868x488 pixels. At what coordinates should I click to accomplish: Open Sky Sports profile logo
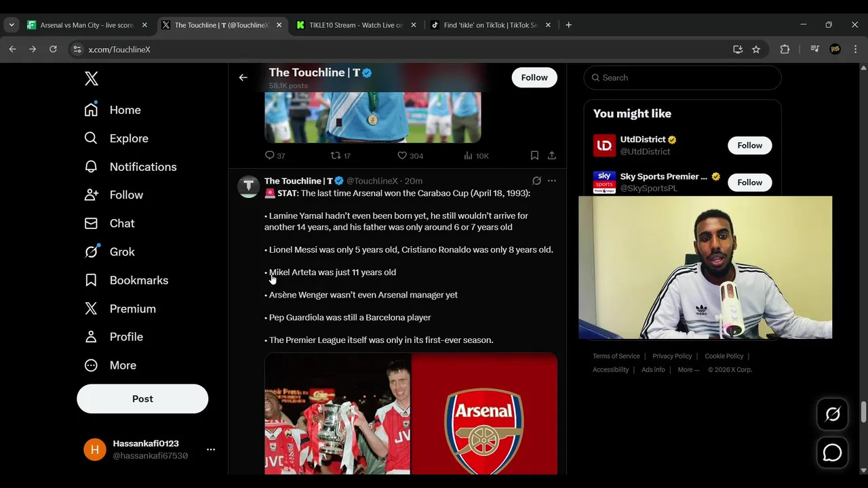point(604,182)
